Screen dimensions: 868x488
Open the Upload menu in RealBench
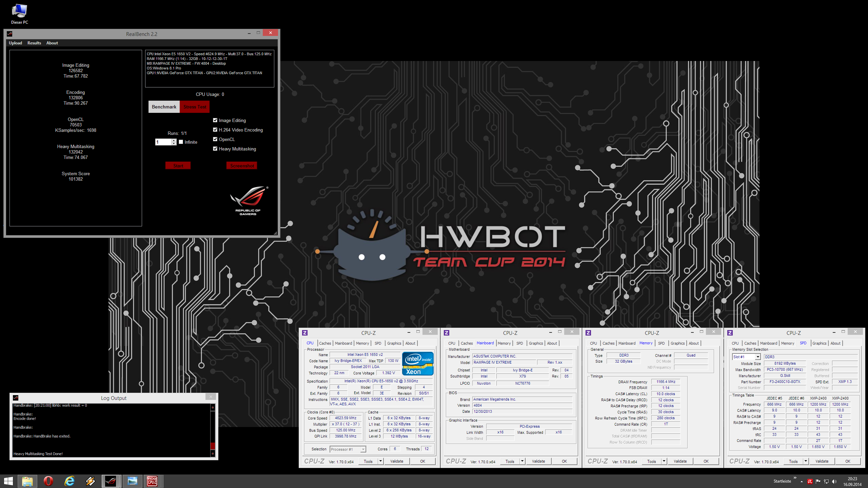click(15, 43)
